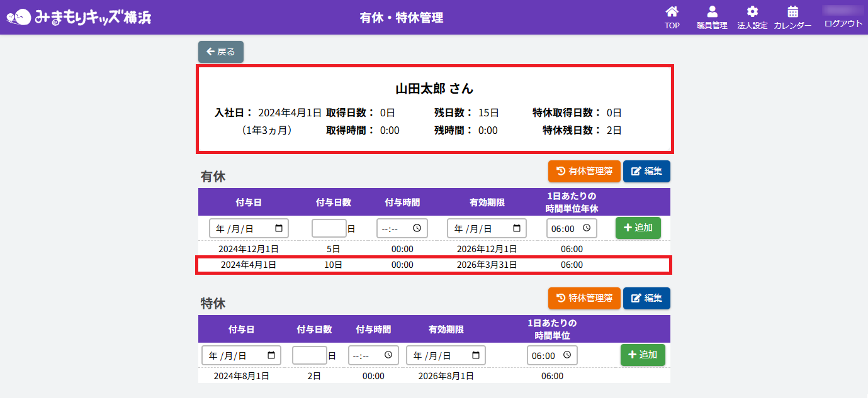Open clock picker in 特休 付与時間 field
This screenshot has height=398, width=868.
point(388,355)
